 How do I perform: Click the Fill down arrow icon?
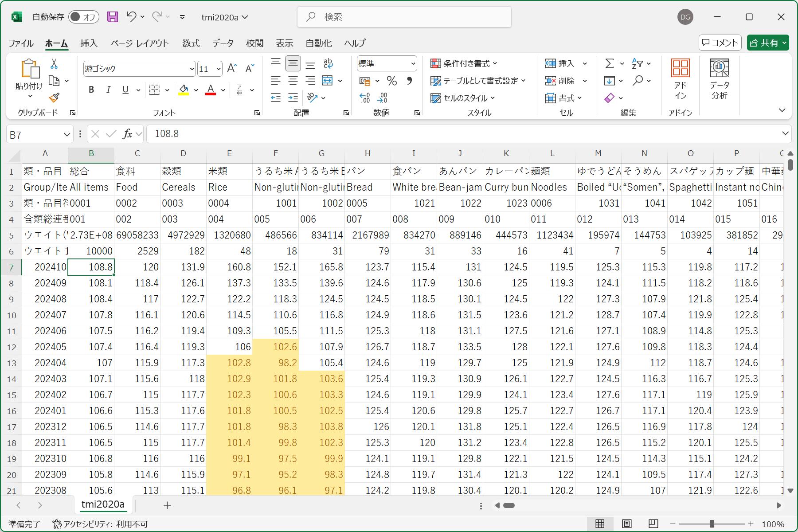610,80
